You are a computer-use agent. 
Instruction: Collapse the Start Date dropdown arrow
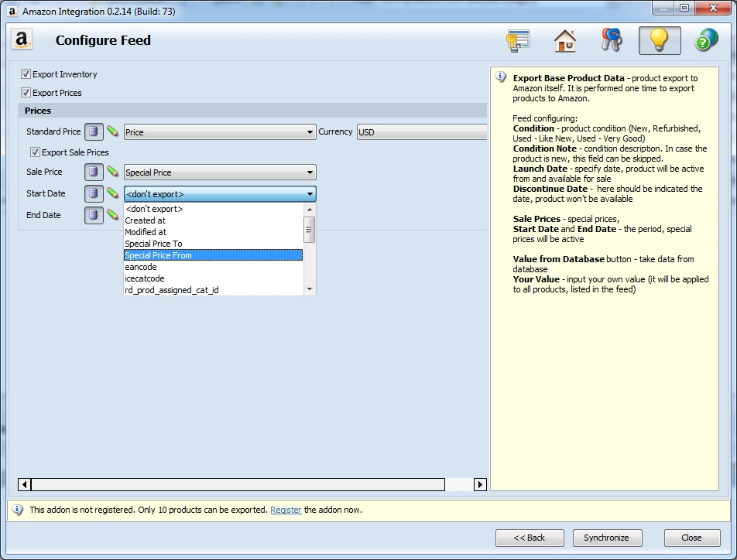click(x=310, y=194)
